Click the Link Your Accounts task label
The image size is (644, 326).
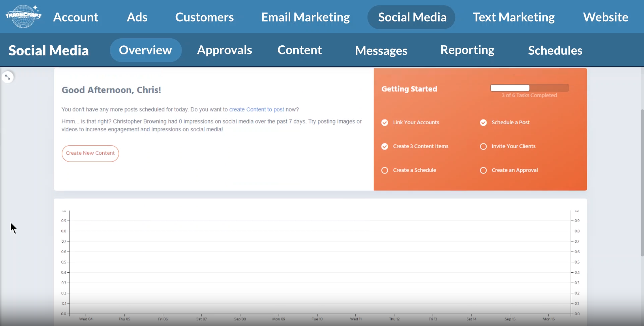(416, 123)
